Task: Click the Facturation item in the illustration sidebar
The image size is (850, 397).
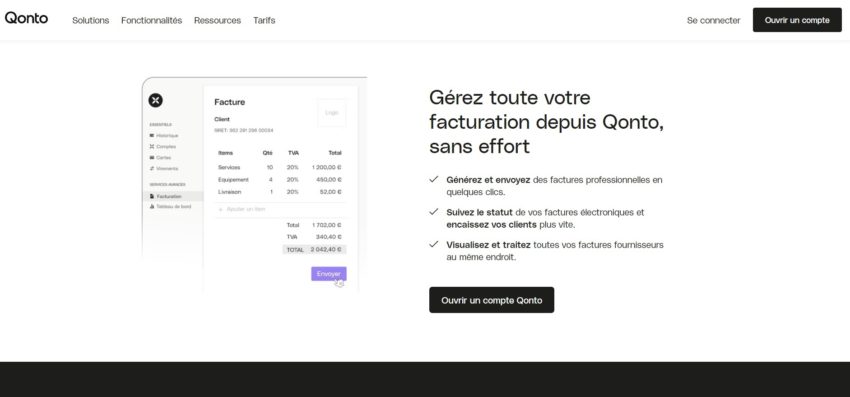Action: coord(173,196)
